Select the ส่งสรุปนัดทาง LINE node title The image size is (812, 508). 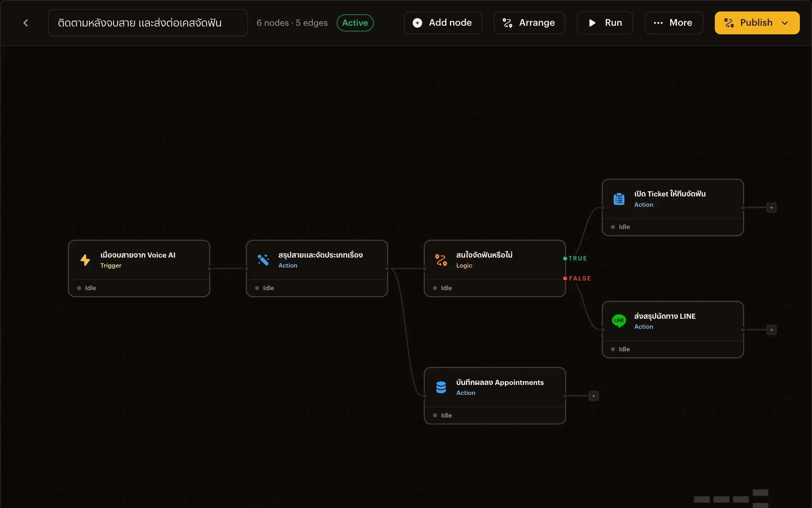(x=665, y=316)
